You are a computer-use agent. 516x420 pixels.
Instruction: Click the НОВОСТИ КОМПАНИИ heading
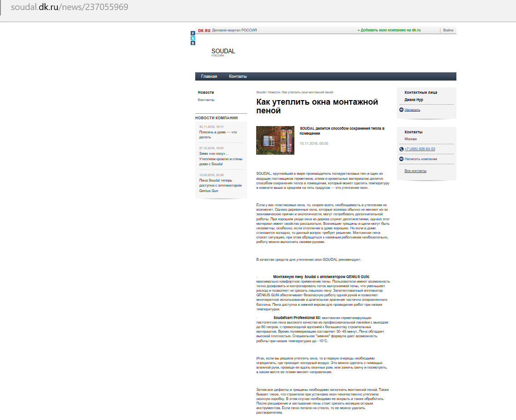coord(216,118)
